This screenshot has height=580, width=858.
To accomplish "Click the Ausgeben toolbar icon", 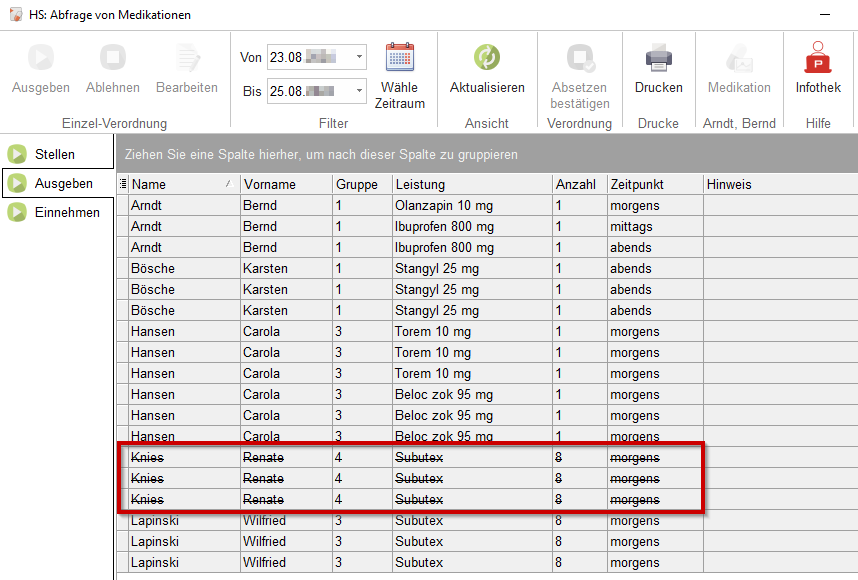I will tap(41, 58).
